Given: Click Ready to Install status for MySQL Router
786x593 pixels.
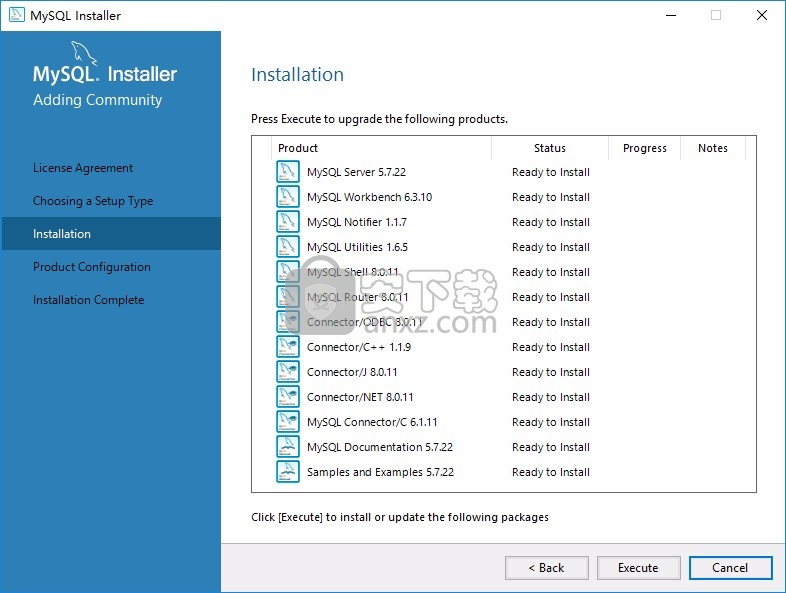Looking at the screenshot, I should tap(551, 297).
